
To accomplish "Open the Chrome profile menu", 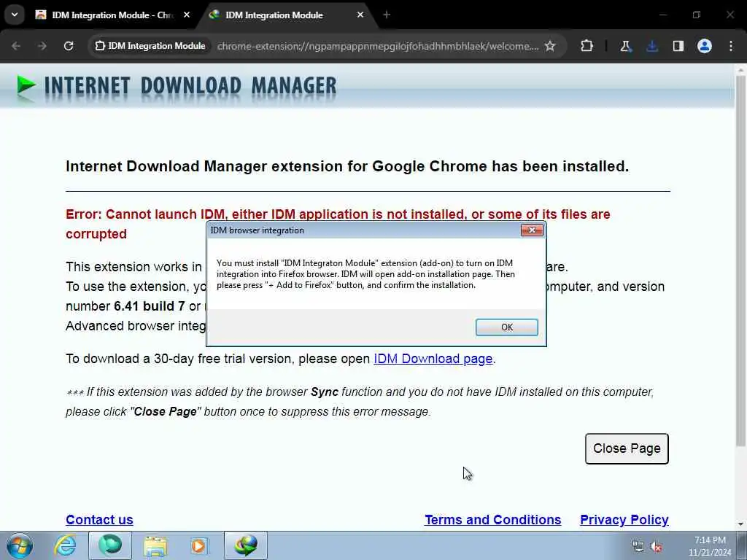I will click(x=705, y=46).
